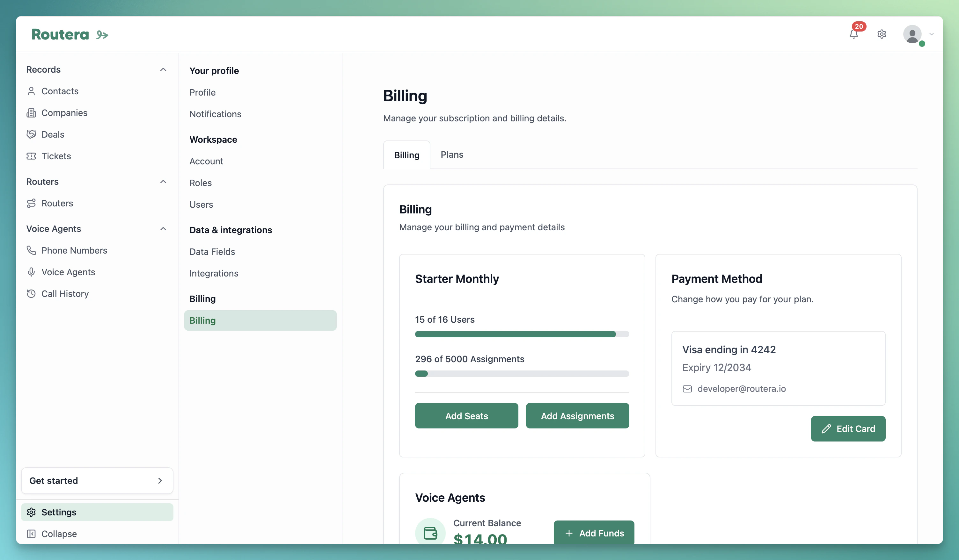The width and height of the screenshot is (959, 560).
Task: Click the $14.00 balance amount
Action: coord(480,539)
